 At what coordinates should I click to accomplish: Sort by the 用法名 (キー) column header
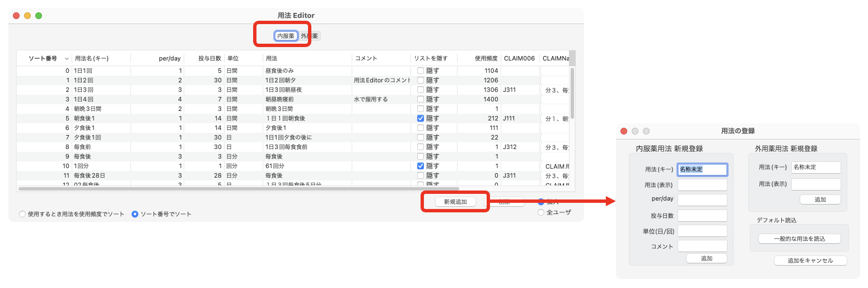pyautogui.click(x=101, y=58)
